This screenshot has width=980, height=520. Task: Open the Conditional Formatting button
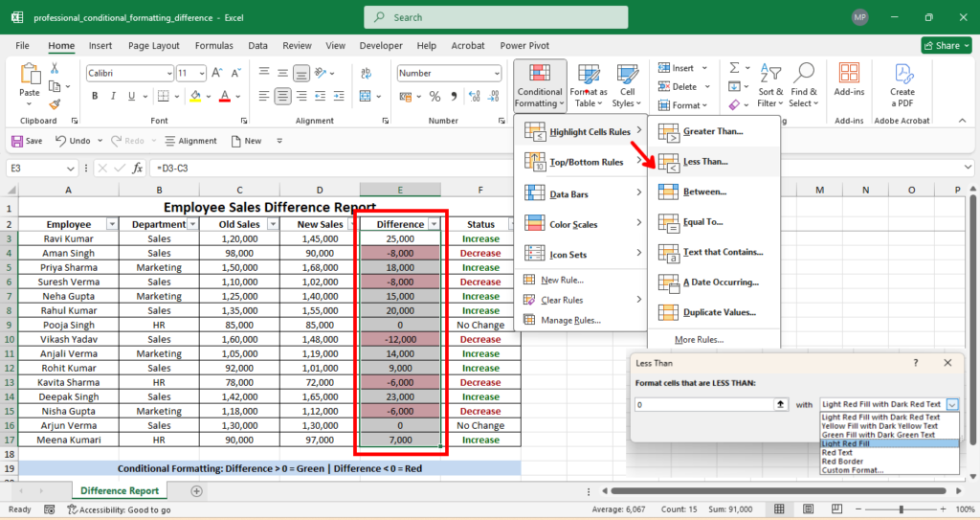[540, 86]
